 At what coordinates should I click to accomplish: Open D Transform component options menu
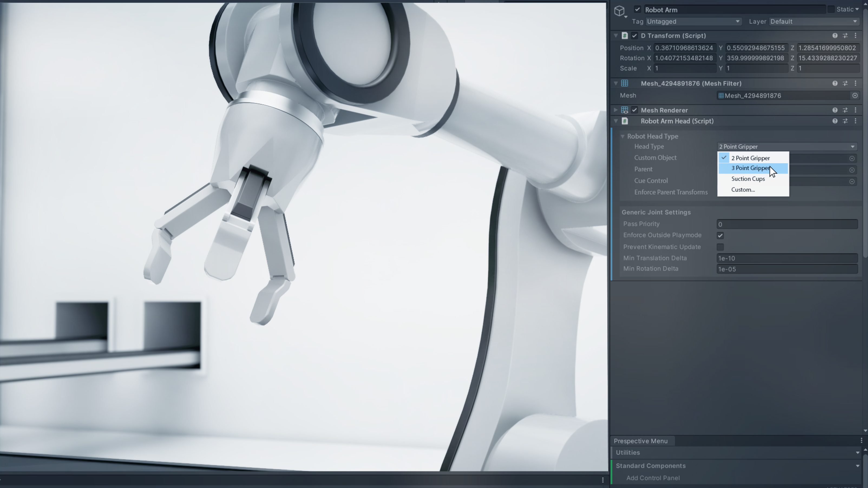click(x=856, y=36)
